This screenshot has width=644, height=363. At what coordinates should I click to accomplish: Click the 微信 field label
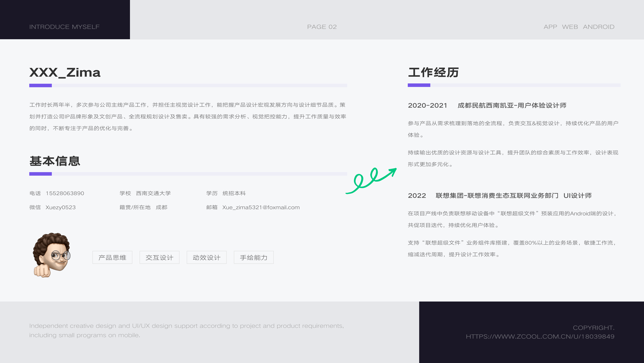pos(35,207)
